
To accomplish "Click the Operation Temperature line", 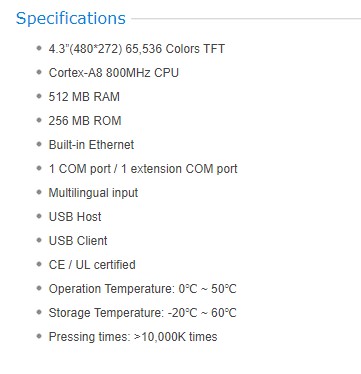I will pos(142,289).
